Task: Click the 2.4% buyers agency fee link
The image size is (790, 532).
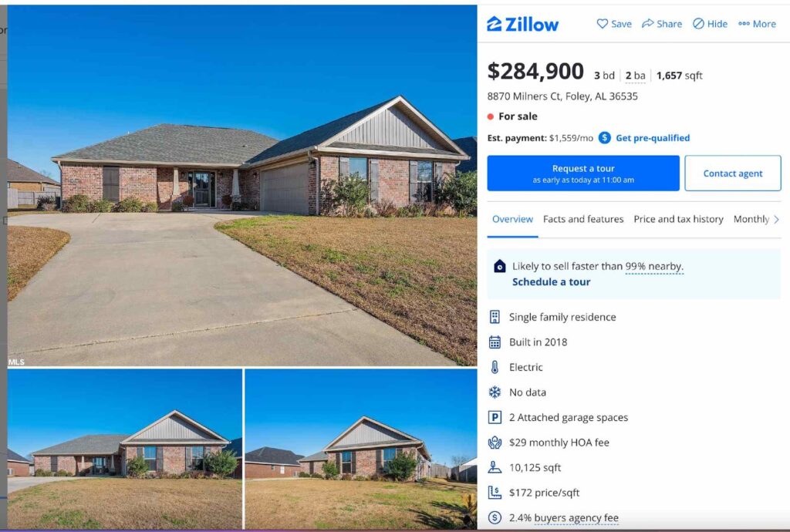Action: [x=564, y=517]
